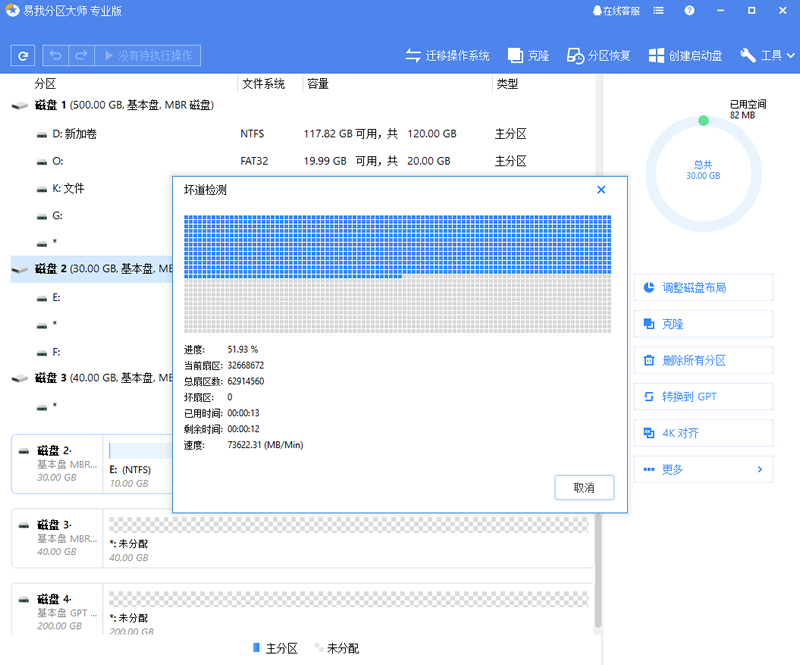The height and width of the screenshot is (665, 800).
Task: Click the 取消 cancel button in bad sector dialog
Action: [x=583, y=487]
